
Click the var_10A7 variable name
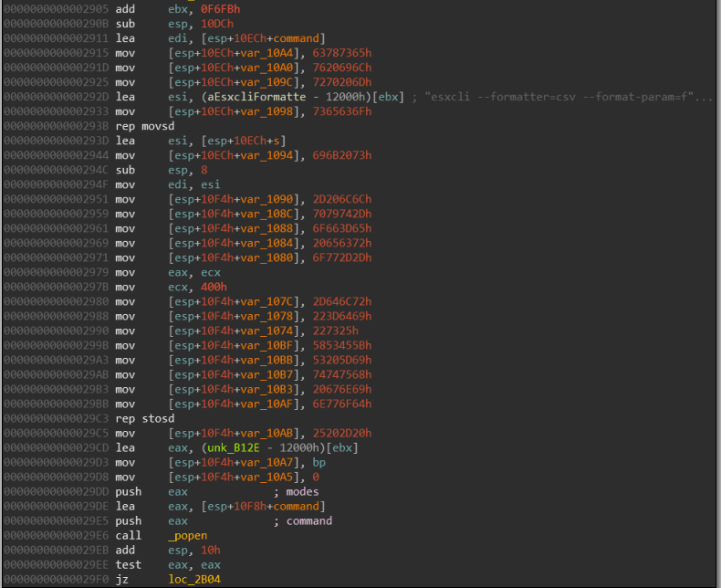[x=266, y=462]
